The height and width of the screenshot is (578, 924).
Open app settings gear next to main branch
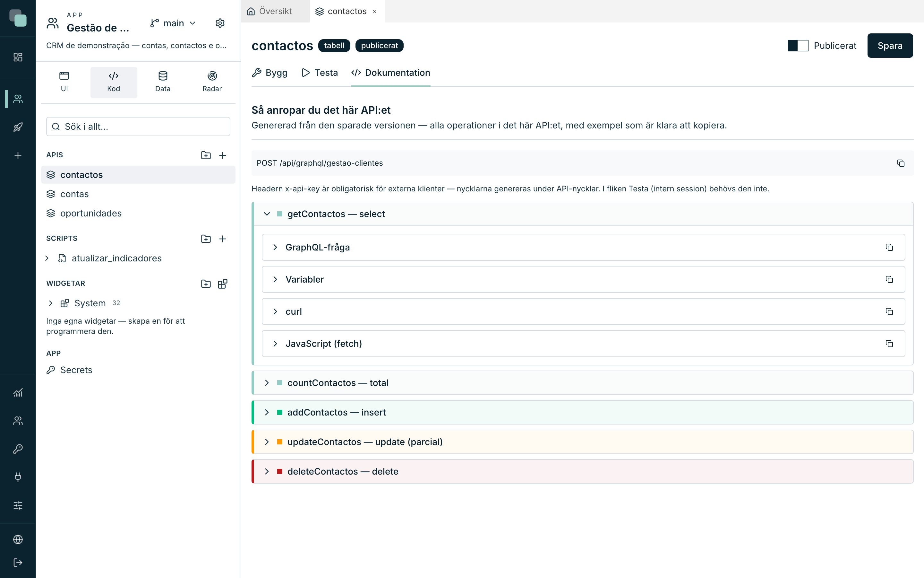[220, 23]
